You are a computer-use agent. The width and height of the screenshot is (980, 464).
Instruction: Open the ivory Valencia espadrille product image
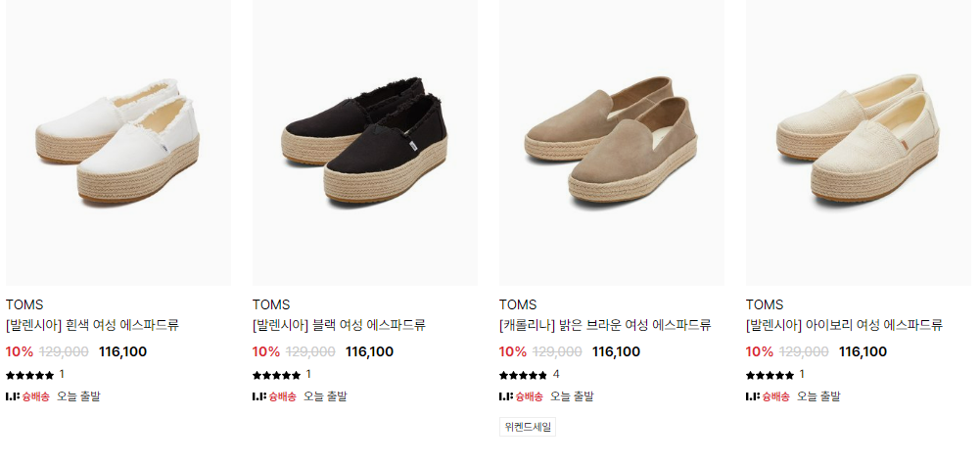pos(859,143)
